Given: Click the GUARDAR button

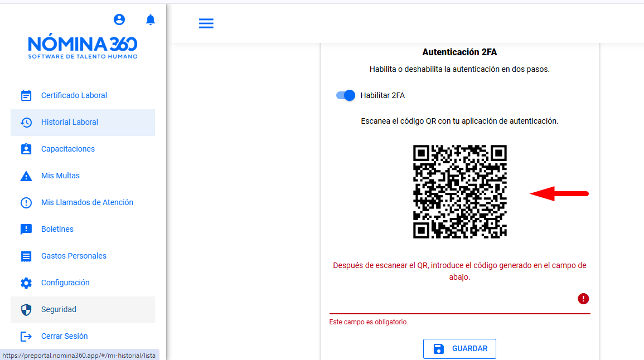Looking at the screenshot, I should pos(459,349).
